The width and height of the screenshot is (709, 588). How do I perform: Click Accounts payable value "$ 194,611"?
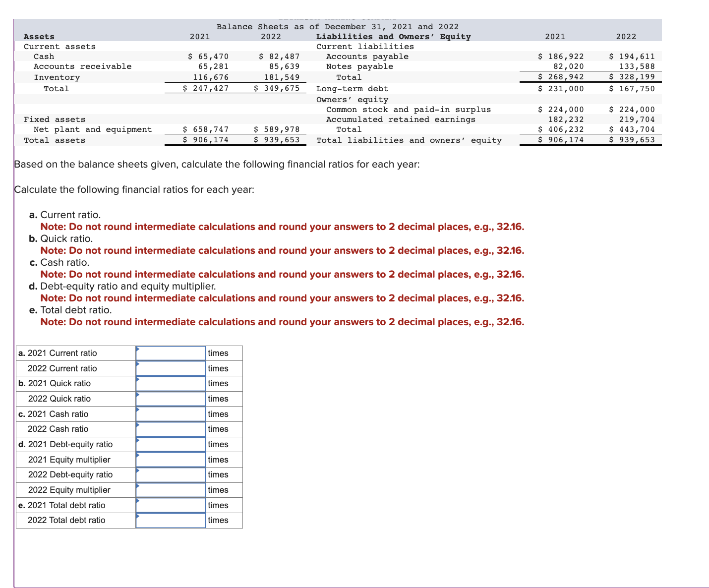tap(632, 57)
